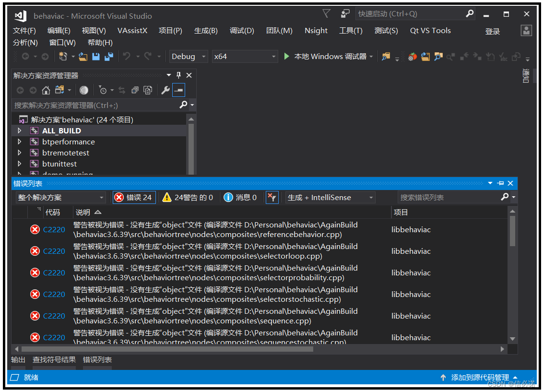Toggle the Warnings filter button
The height and width of the screenshot is (392, 543).
pyautogui.click(x=188, y=197)
